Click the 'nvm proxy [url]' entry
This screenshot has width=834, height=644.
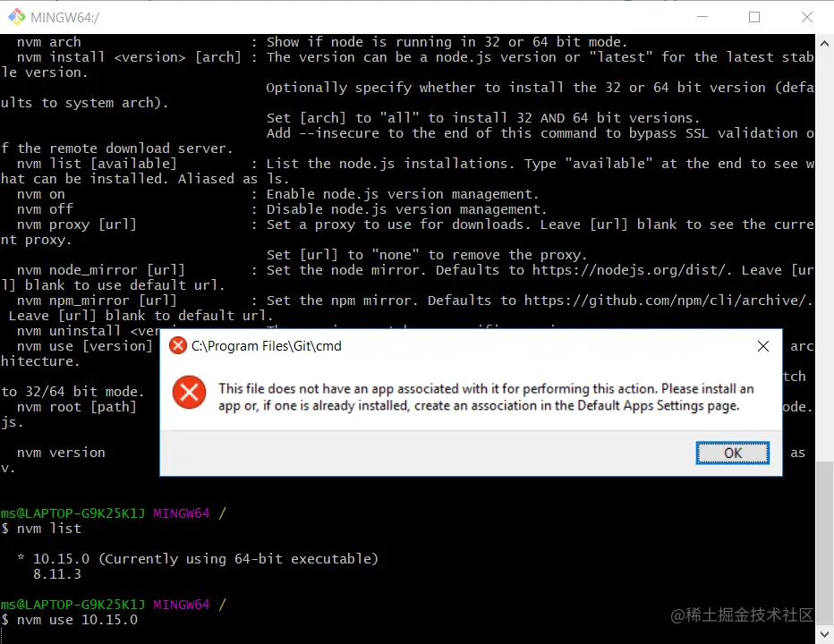pyautogui.click(x=77, y=225)
